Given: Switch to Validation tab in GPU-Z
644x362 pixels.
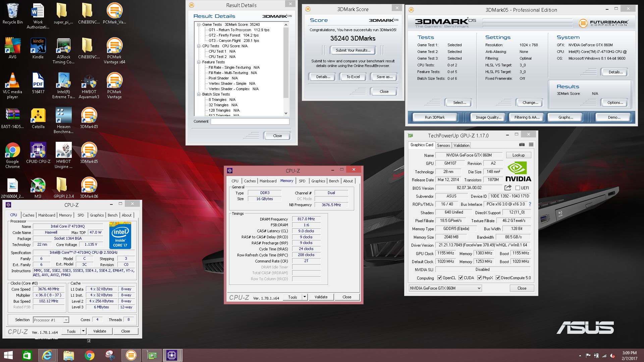Looking at the screenshot, I should (461, 145).
